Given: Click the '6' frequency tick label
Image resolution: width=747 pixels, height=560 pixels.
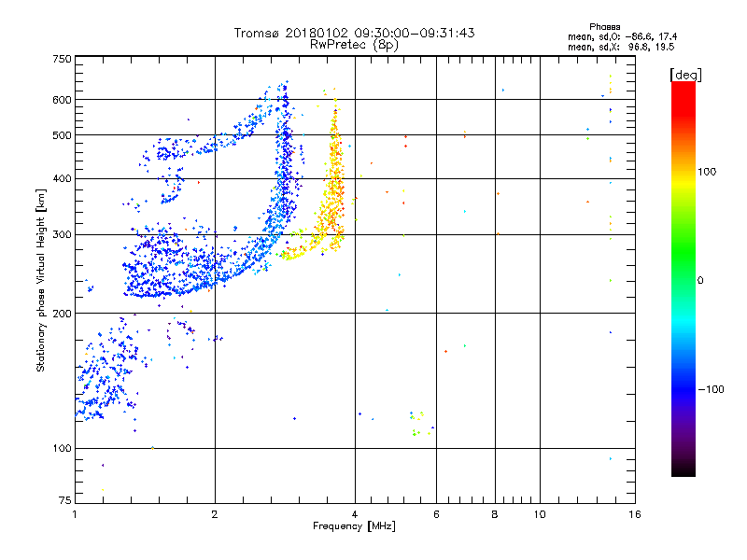Looking at the screenshot, I should [436, 514].
